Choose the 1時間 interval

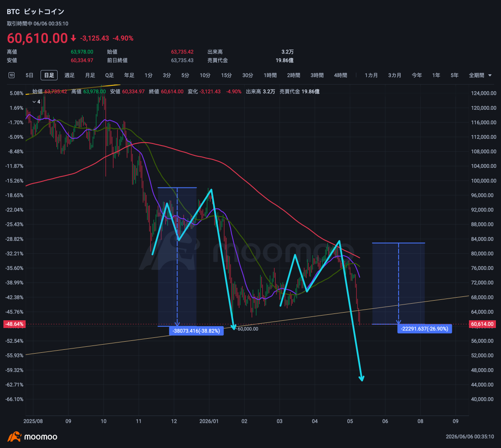(x=270, y=75)
